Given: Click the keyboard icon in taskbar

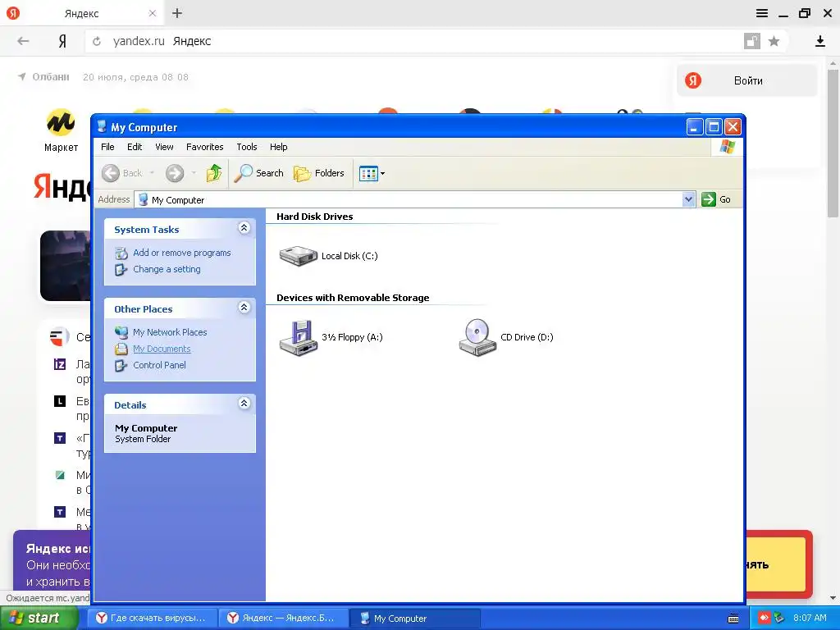Looking at the screenshot, I should [x=733, y=619].
